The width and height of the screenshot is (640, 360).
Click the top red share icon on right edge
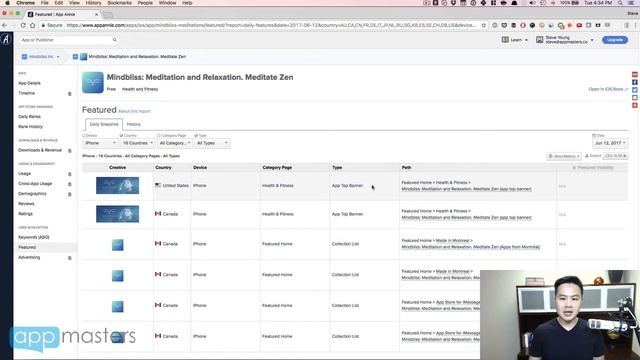[x=635, y=74]
